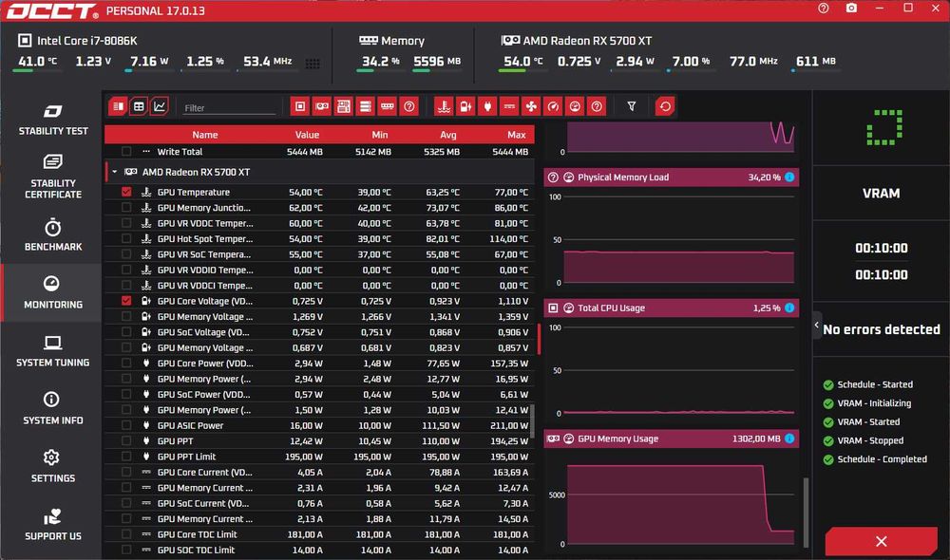Sort the table by the Min column

coord(380,135)
